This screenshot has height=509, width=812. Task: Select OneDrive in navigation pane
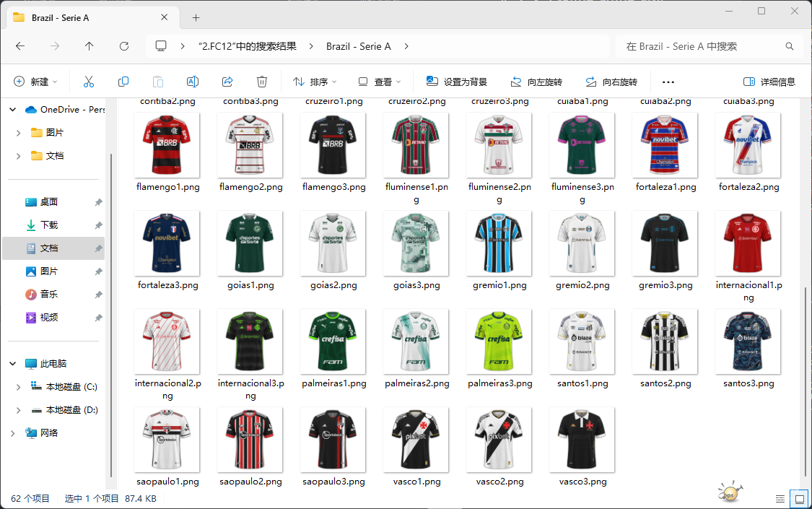point(65,109)
